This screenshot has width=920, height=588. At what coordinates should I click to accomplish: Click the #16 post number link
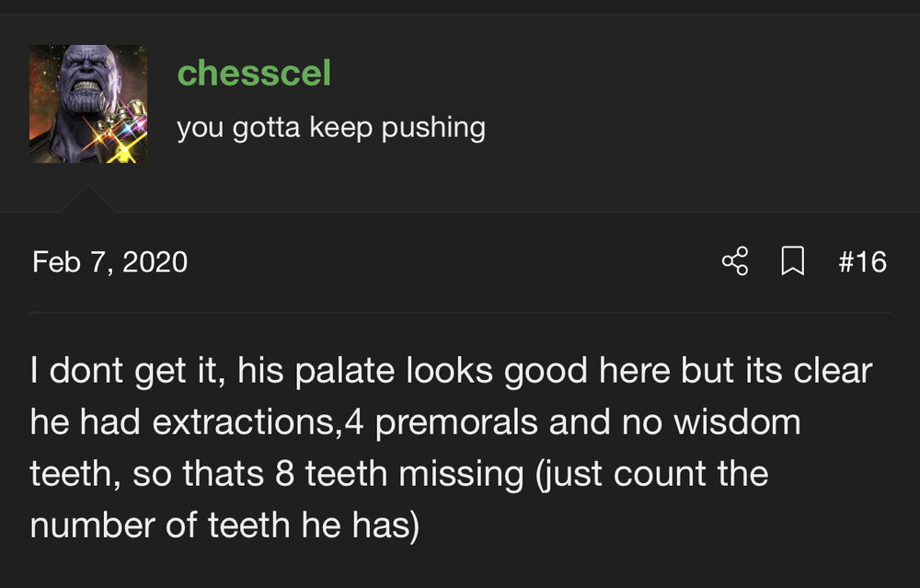click(x=862, y=262)
